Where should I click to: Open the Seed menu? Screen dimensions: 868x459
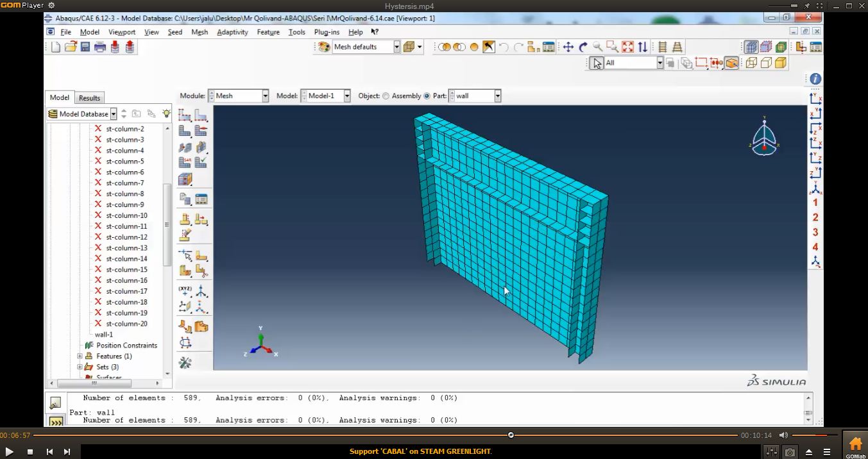pyautogui.click(x=175, y=32)
